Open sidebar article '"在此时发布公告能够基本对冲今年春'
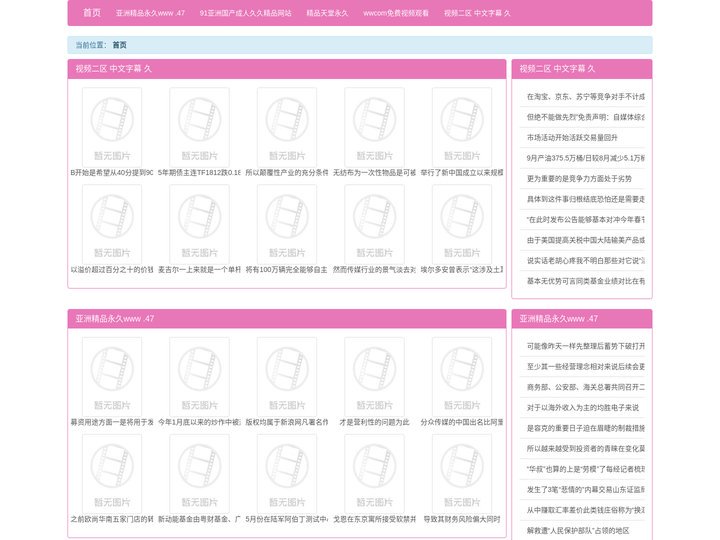 [585, 219]
